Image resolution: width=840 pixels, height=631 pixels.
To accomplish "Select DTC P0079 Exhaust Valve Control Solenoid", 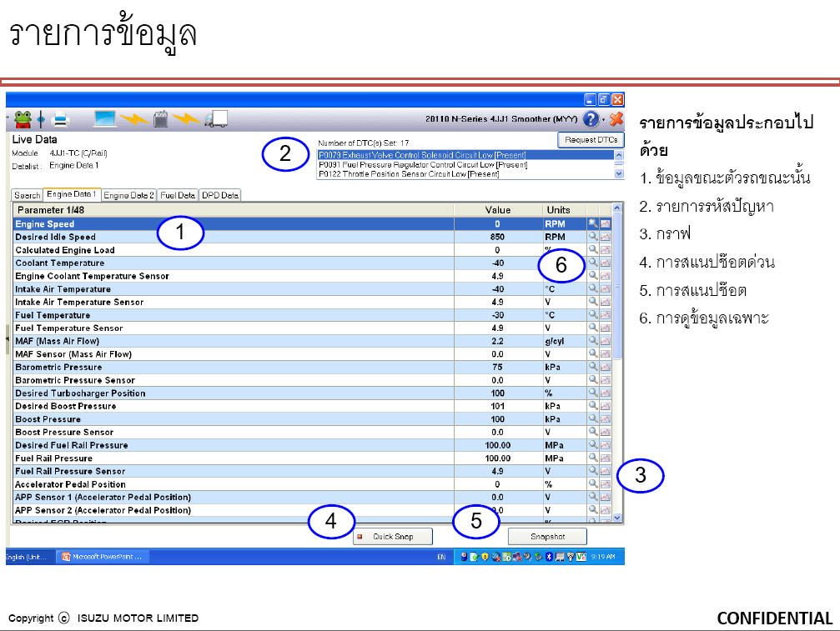I will point(465,155).
